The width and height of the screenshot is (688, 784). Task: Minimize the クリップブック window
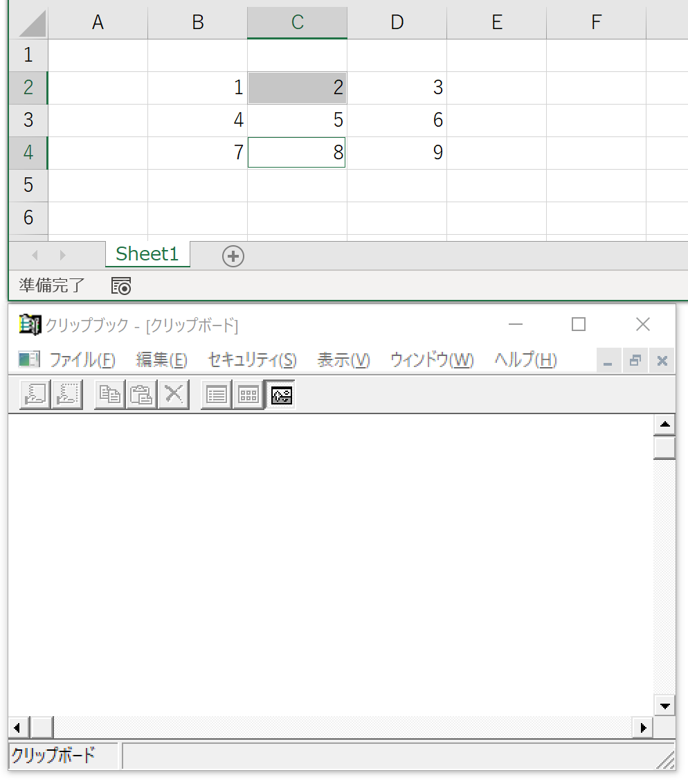tap(516, 325)
